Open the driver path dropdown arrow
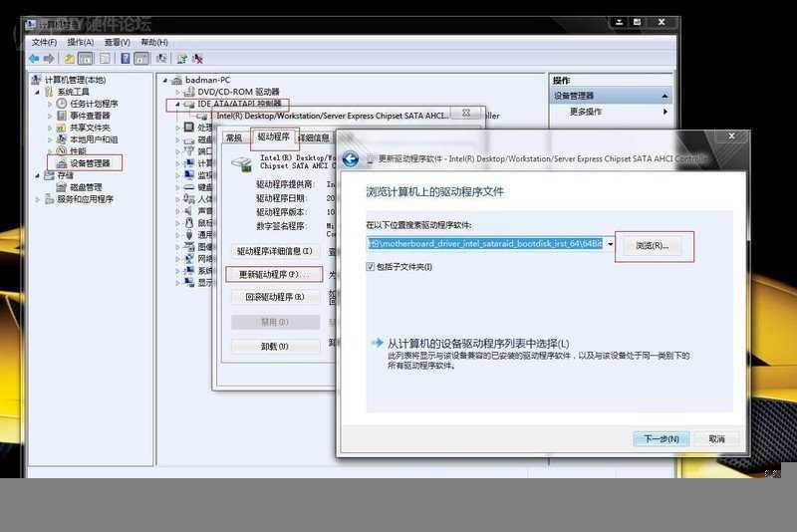797x532 pixels. pyautogui.click(x=610, y=244)
